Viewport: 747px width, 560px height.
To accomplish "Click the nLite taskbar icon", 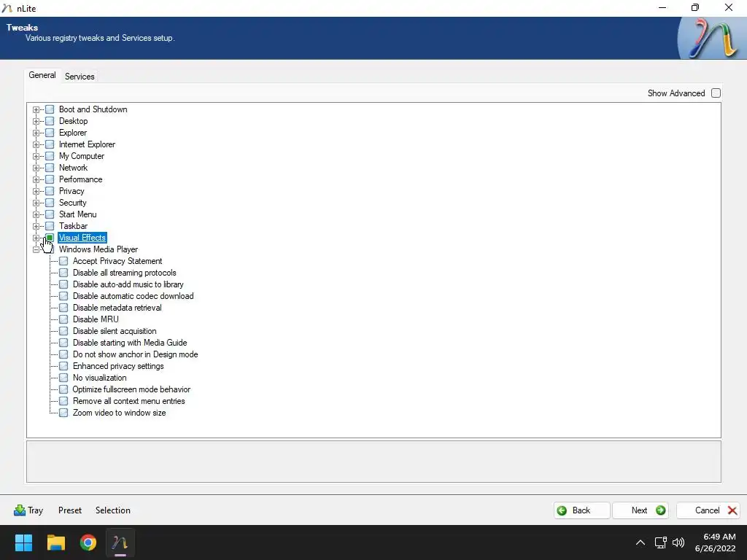I will point(120,542).
